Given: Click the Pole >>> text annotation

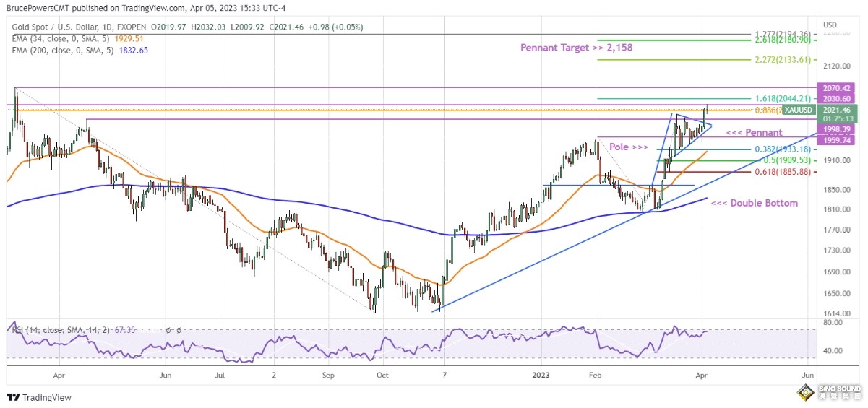Looking at the screenshot, I should (x=629, y=146).
